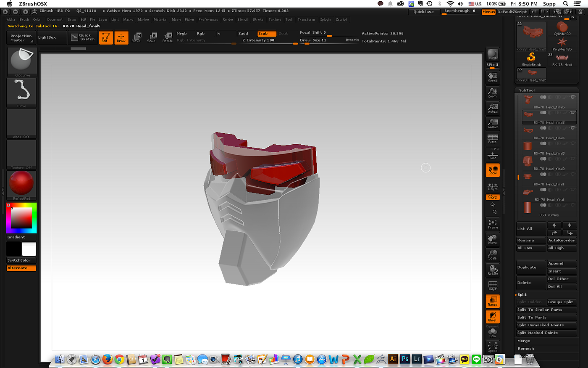
Task: Toggle eye on RX-78 Head_final4 subtool
Action: click(x=572, y=128)
